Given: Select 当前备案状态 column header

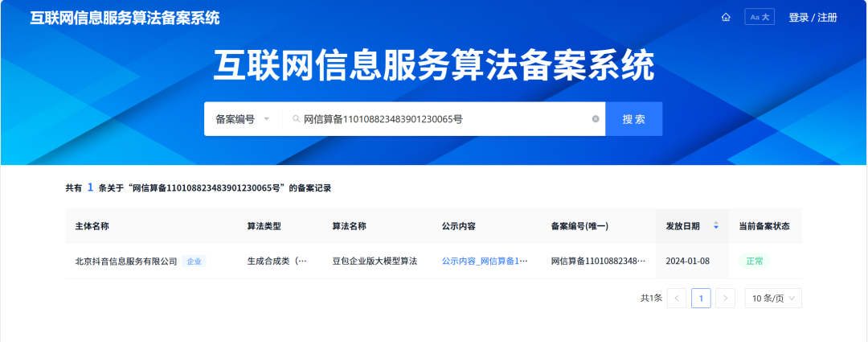Looking at the screenshot, I should coord(764,226).
